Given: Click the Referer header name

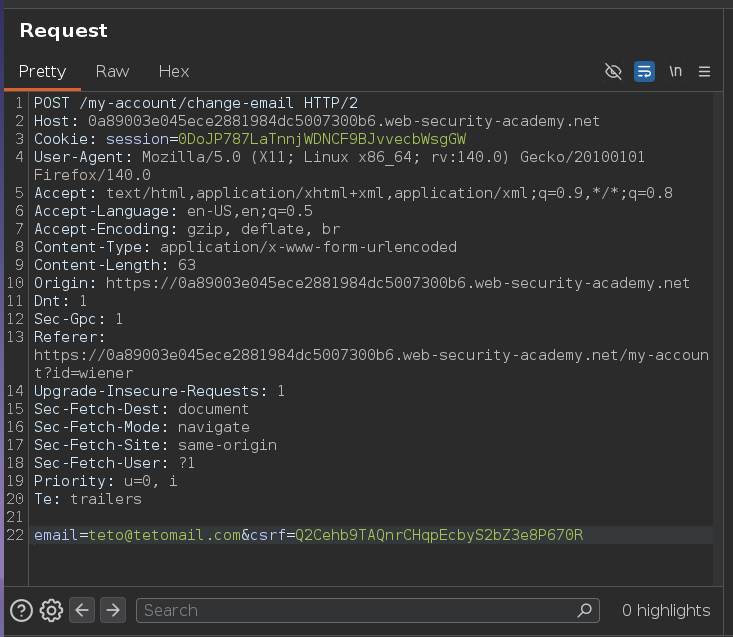Looking at the screenshot, I should click(70, 337).
